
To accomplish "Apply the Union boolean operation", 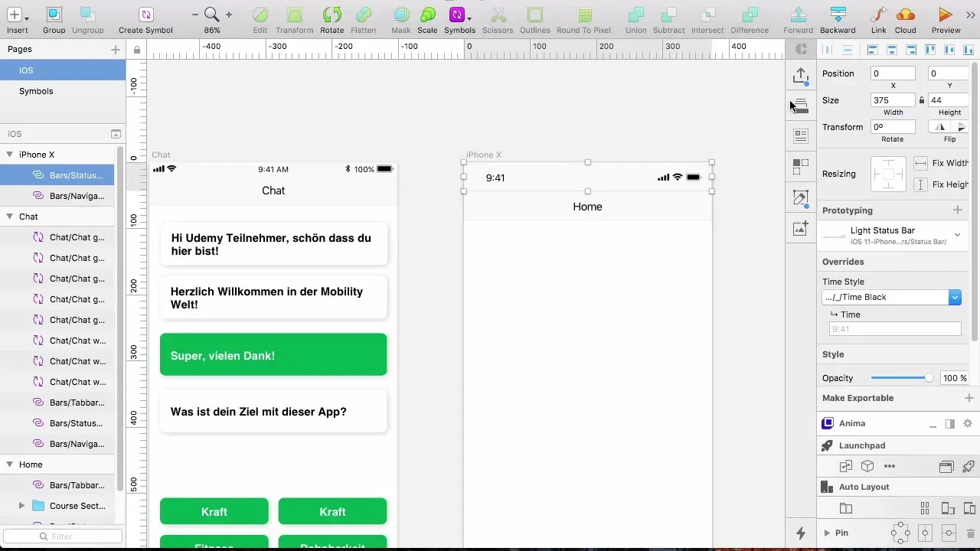I will pos(635,15).
